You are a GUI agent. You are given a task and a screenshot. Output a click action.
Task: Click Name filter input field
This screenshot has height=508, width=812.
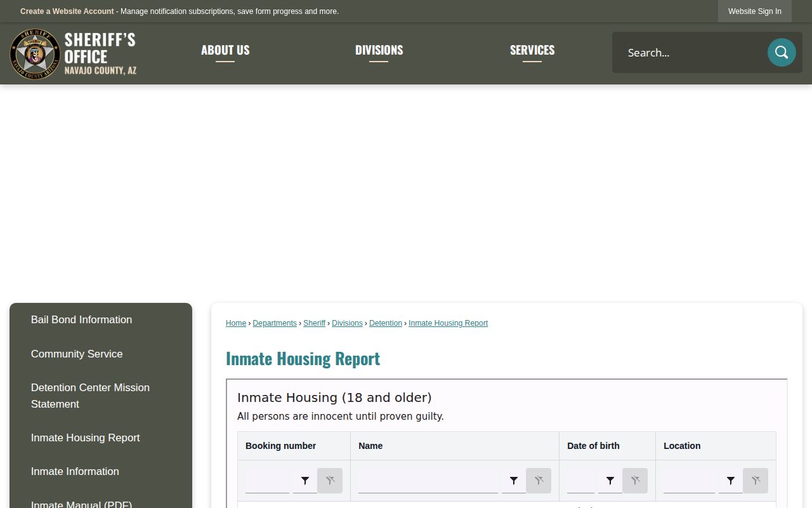coord(428,481)
